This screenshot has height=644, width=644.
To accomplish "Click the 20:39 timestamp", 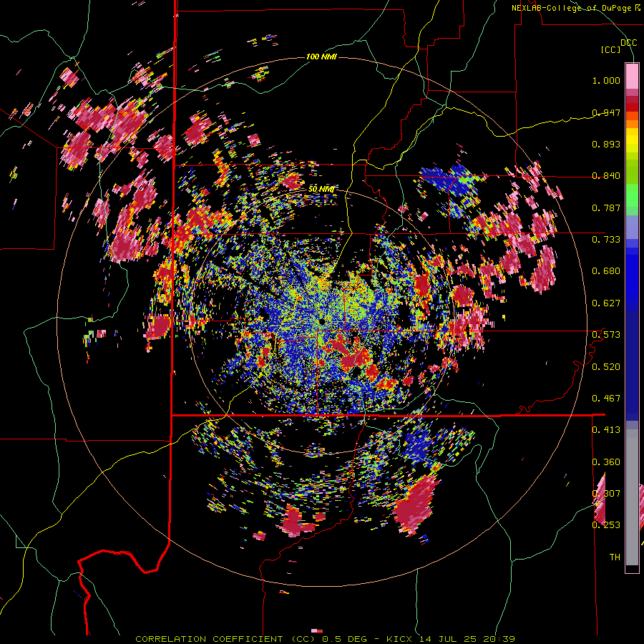I will [498, 639].
